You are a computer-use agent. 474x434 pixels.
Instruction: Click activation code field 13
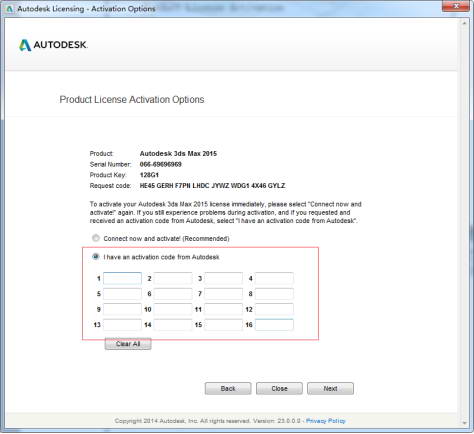[122, 325]
